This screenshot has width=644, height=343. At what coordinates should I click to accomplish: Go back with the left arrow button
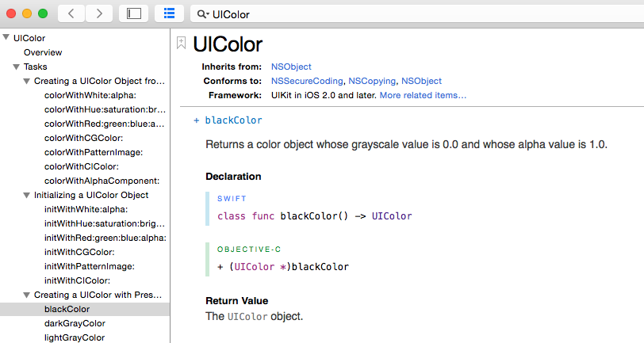point(71,13)
